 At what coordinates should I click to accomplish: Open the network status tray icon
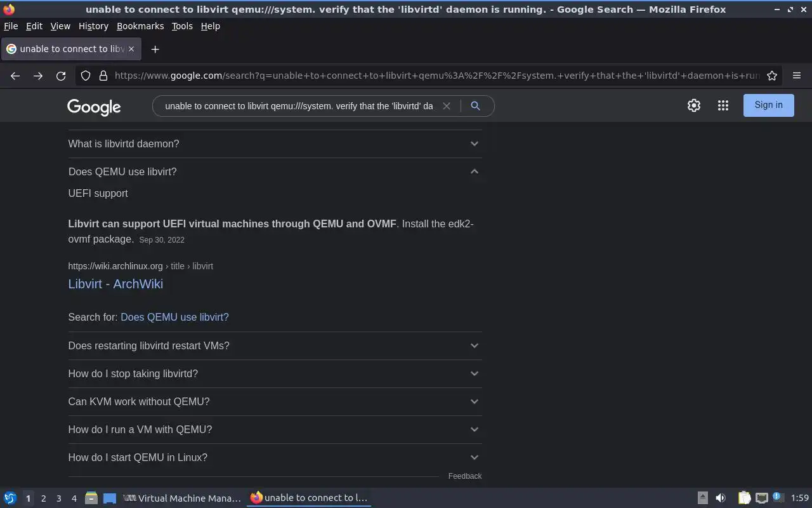[x=762, y=498]
